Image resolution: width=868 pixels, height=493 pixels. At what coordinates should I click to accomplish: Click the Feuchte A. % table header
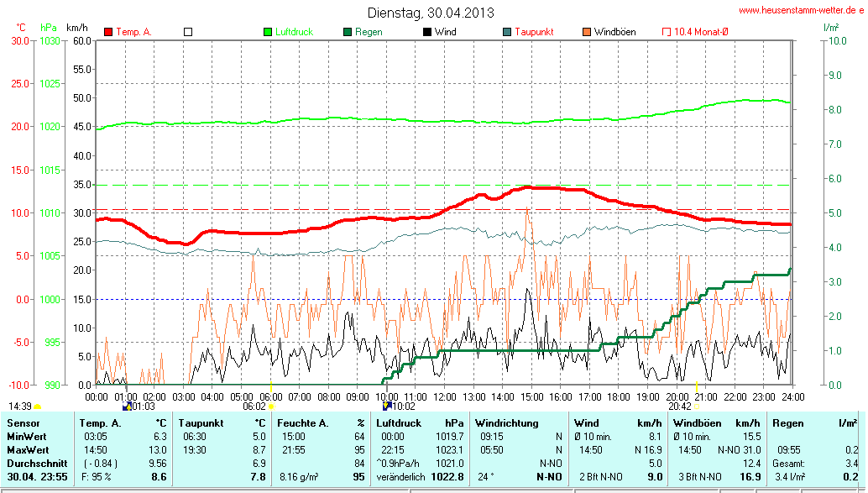click(321, 423)
